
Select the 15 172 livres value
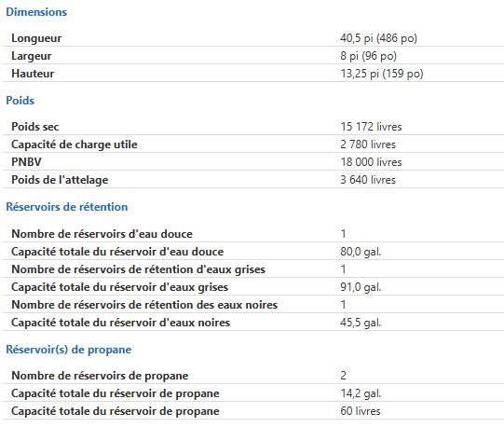372,127
